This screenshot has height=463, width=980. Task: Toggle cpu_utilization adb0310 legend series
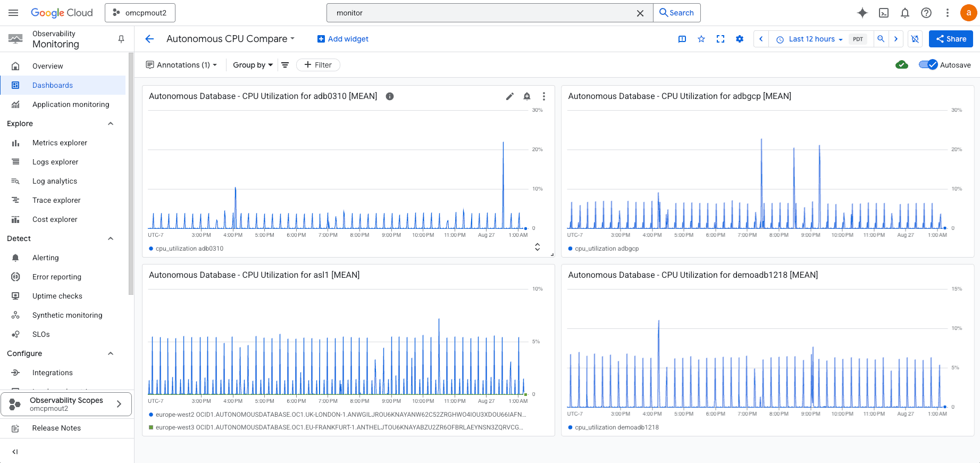pos(186,249)
